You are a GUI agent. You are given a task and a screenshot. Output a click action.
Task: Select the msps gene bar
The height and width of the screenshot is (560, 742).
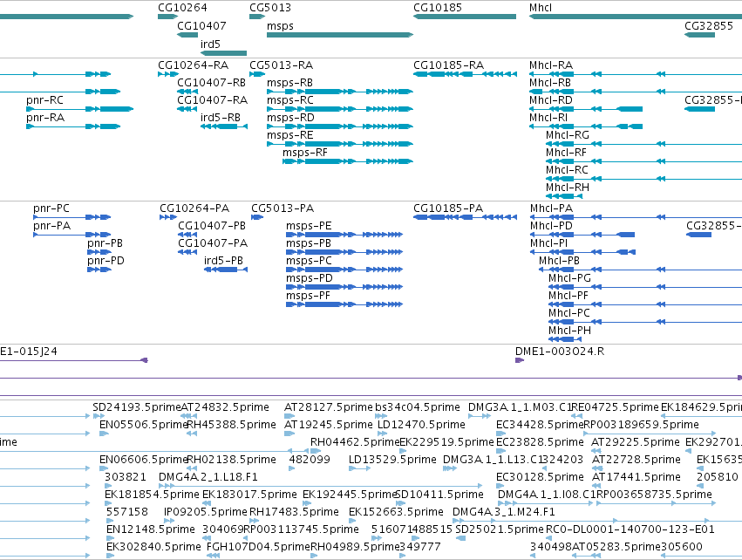340,35
